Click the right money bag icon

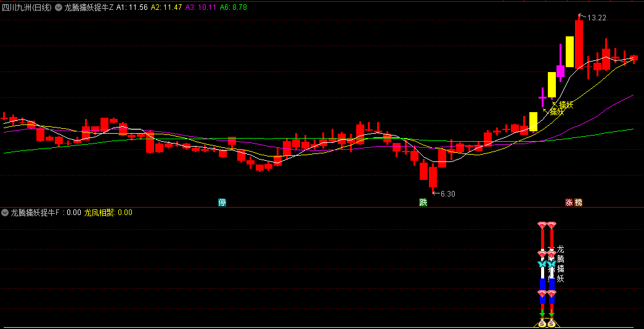(x=551, y=324)
